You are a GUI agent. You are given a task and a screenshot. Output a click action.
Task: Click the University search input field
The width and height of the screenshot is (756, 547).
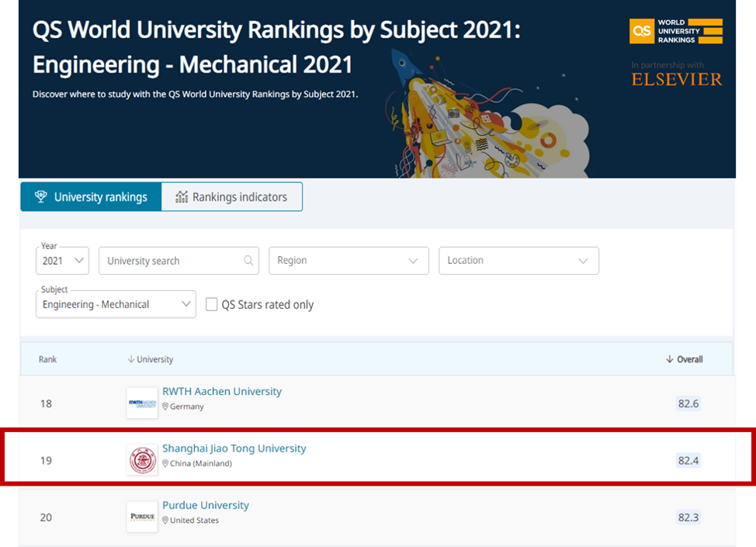171,261
